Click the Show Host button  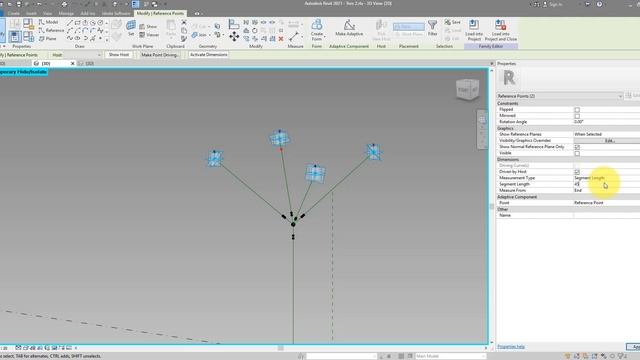pos(119,55)
